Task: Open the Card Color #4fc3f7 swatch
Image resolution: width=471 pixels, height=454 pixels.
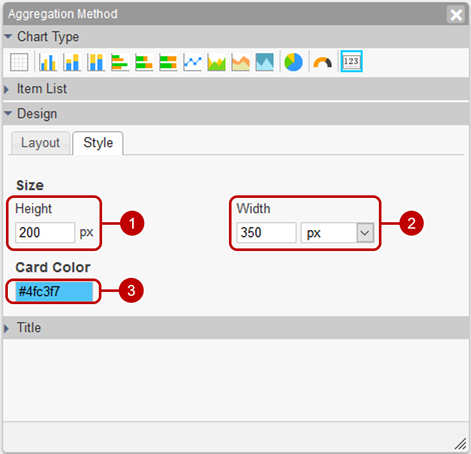Action: [x=54, y=292]
